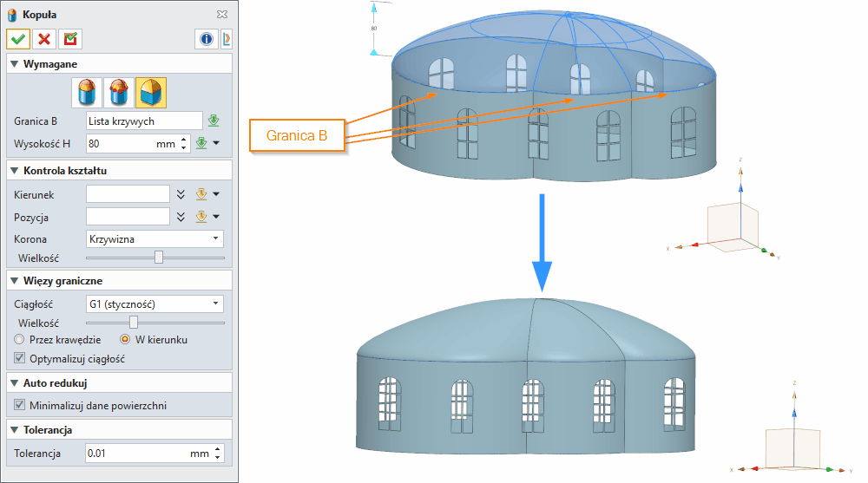This screenshot has height=483, width=868.
Task: Collapse the 'Więzy graniczne' section header
Action: click(x=14, y=281)
